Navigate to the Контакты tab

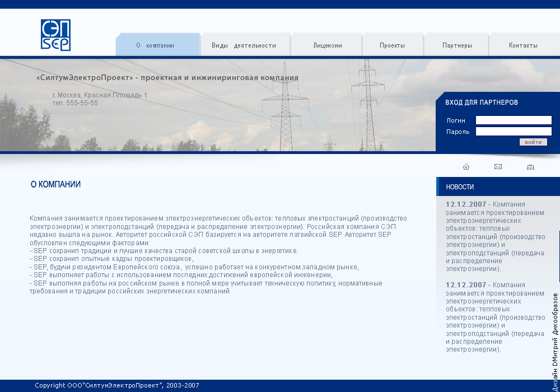(524, 45)
